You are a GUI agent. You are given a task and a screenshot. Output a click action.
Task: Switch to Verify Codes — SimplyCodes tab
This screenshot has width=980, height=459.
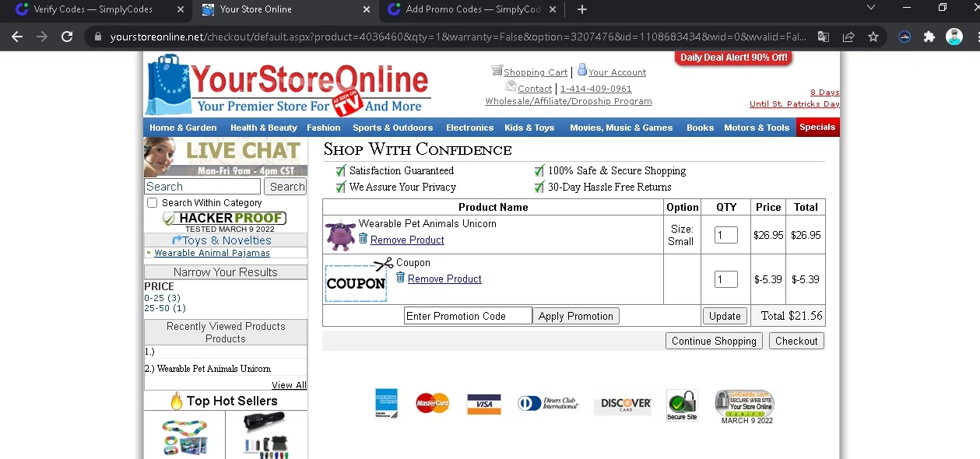(x=93, y=9)
